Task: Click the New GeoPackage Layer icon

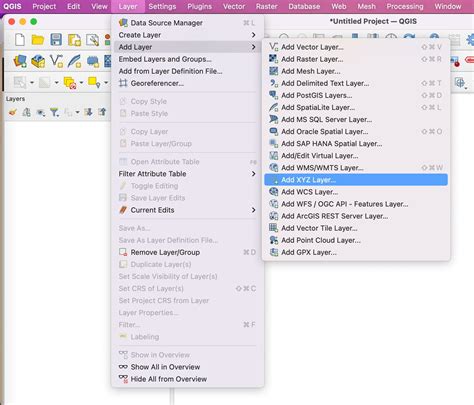Action: pyautogui.click(x=38, y=61)
